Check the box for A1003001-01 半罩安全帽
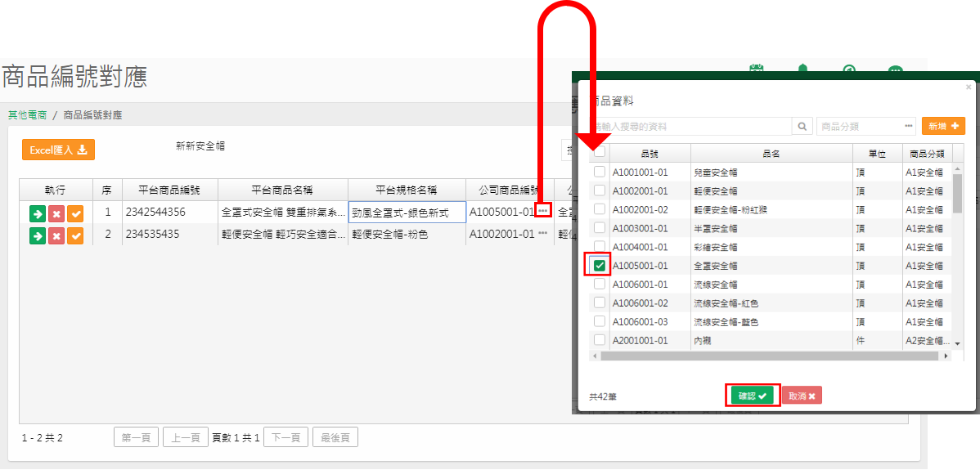Image resolution: width=980 pixels, height=470 pixels. tap(600, 228)
